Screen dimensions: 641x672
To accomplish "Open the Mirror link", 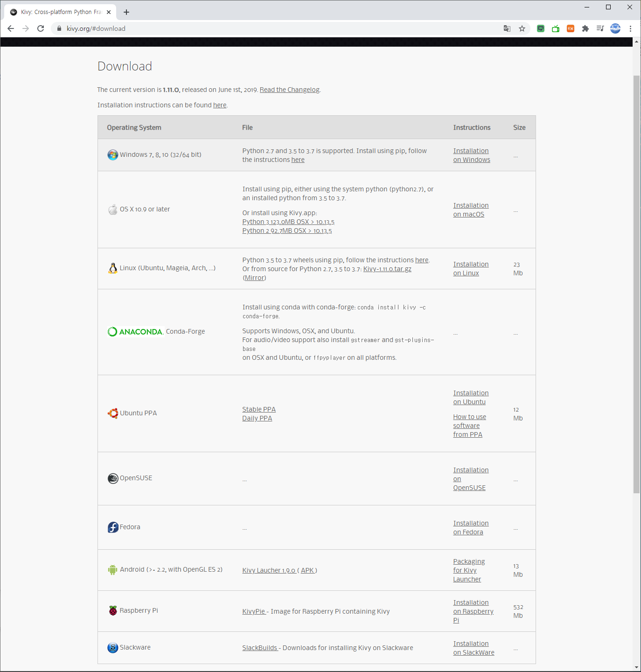I will (x=254, y=278).
